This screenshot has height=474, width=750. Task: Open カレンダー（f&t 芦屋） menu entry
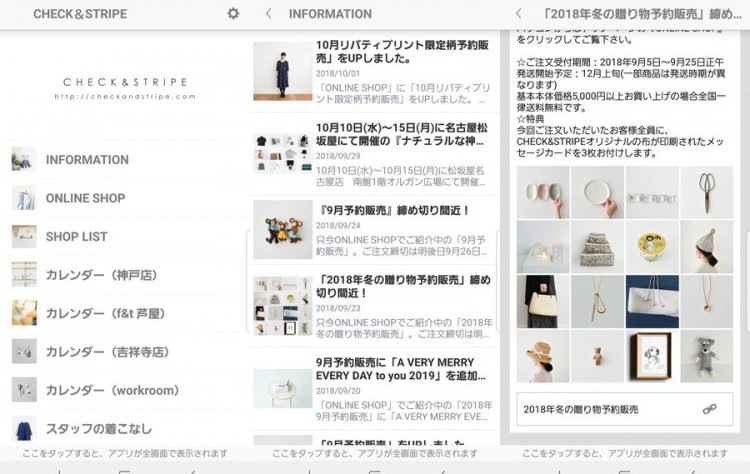(125, 313)
